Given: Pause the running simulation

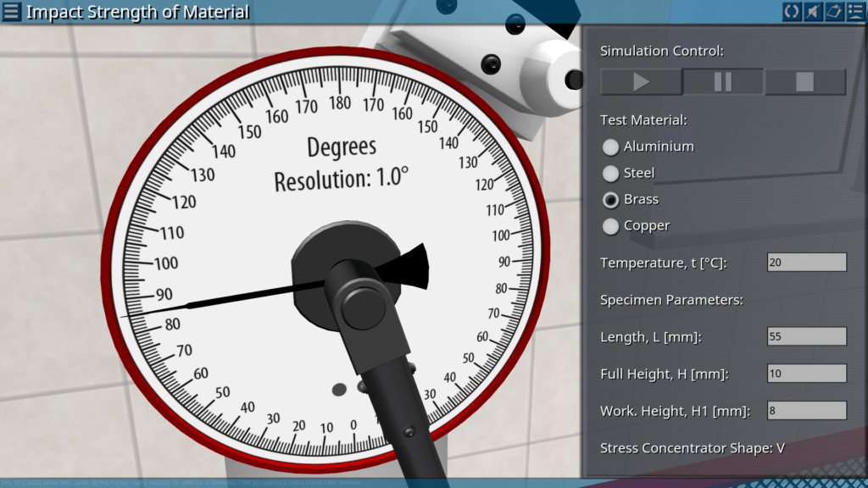Looking at the screenshot, I should tap(723, 82).
